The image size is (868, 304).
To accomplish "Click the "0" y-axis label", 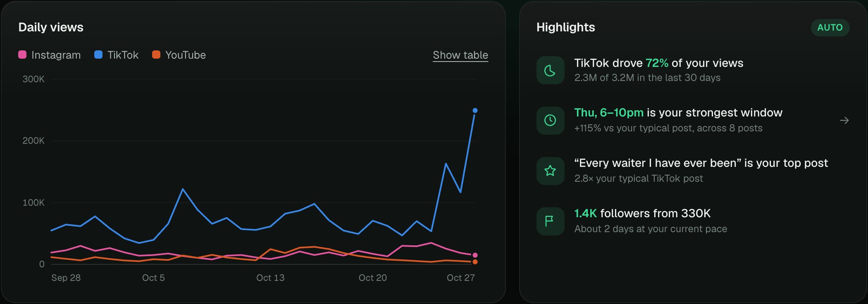I will [x=42, y=264].
